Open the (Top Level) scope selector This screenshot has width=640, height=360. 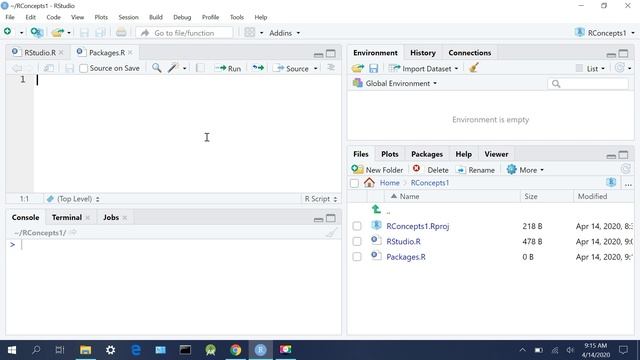point(73,199)
